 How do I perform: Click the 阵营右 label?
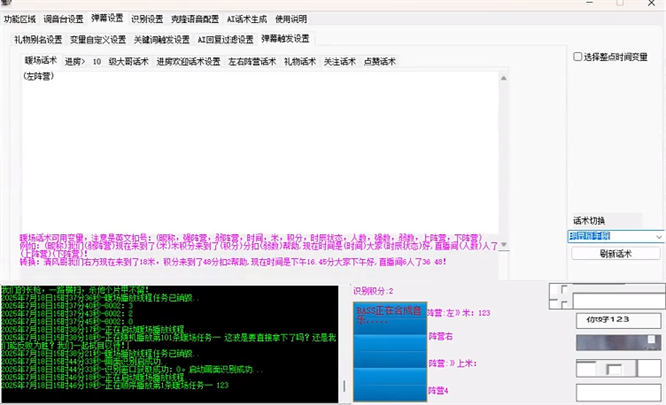[x=440, y=337]
